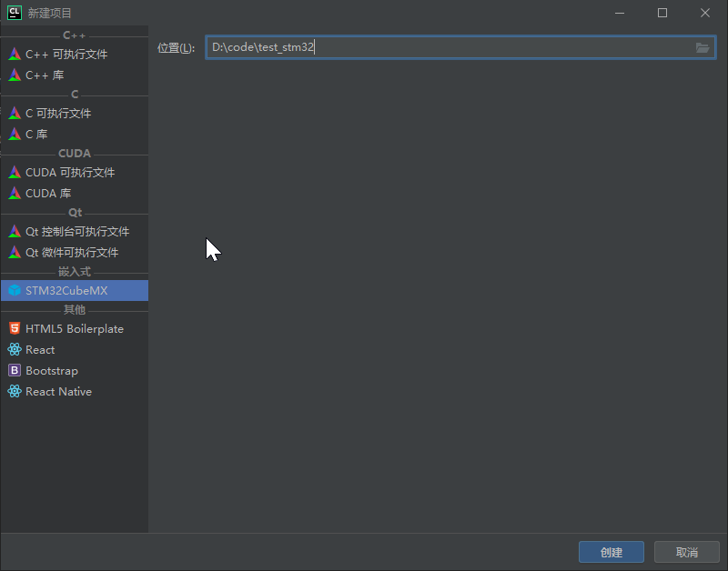Select C++ 库 project type
Image resolution: width=728 pixels, height=571 pixels.
tap(75, 75)
